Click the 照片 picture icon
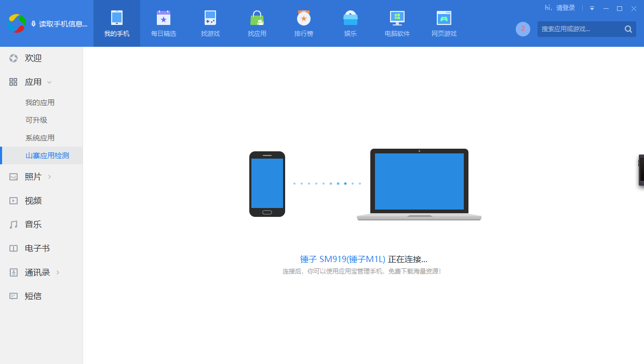This screenshot has width=644, height=364. [14, 177]
